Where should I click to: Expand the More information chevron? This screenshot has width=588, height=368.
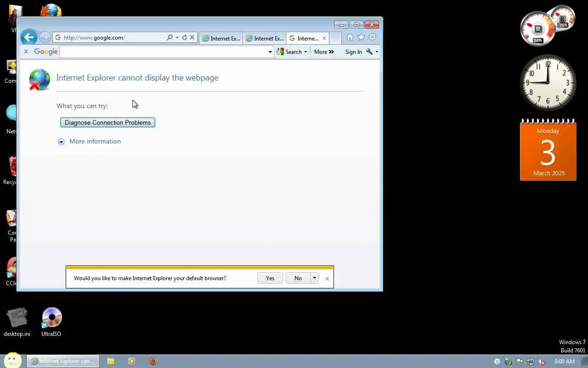click(61, 142)
